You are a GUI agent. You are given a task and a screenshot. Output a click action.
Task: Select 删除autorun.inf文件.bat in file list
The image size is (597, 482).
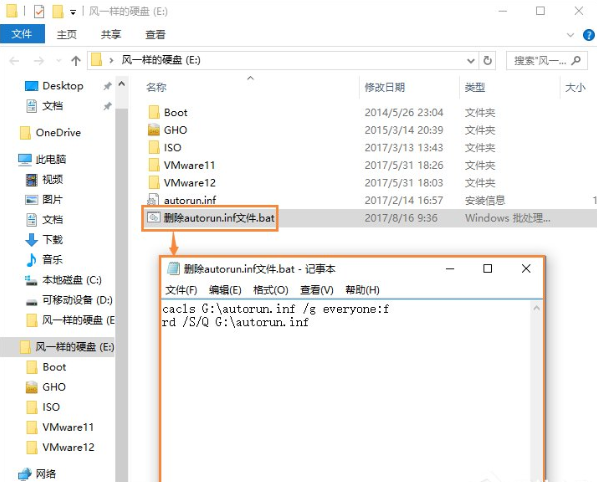[211, 218]
